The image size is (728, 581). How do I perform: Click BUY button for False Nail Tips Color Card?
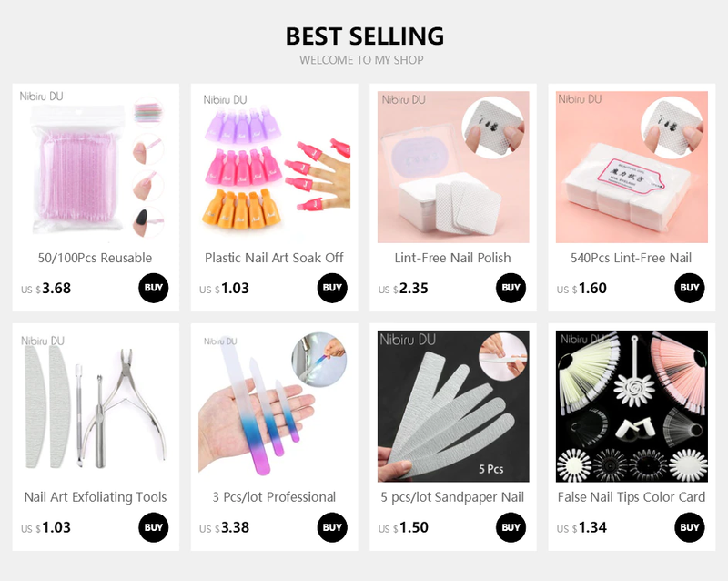click(689, 527)
